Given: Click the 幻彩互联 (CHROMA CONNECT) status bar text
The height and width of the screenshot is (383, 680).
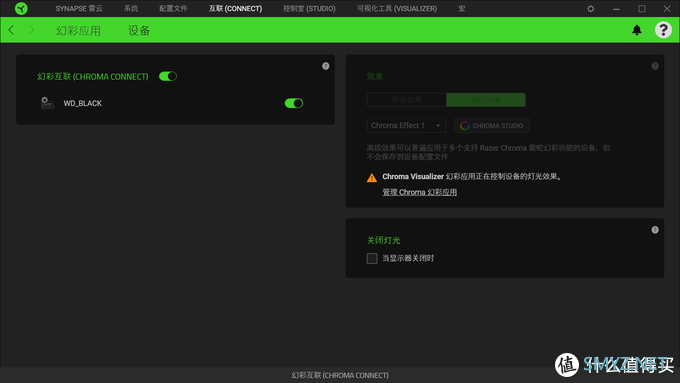Looking at the screenshot, I should coord(340,375).
